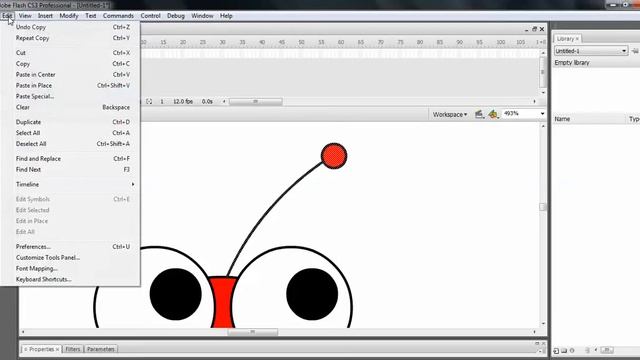This screenshot has height=360, width=640.
Task: Switch to the Parameters tab
Action: (100, 349)
